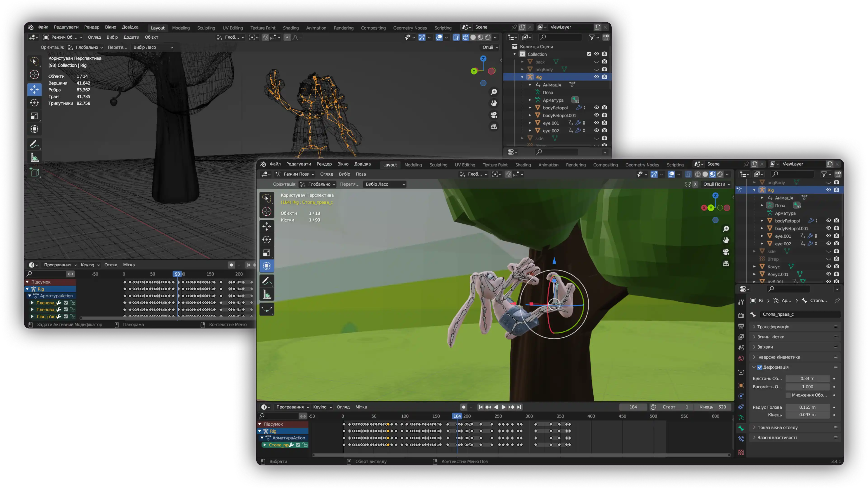Select the Annotate tool

pyautogui.click(x=267, y=280)
